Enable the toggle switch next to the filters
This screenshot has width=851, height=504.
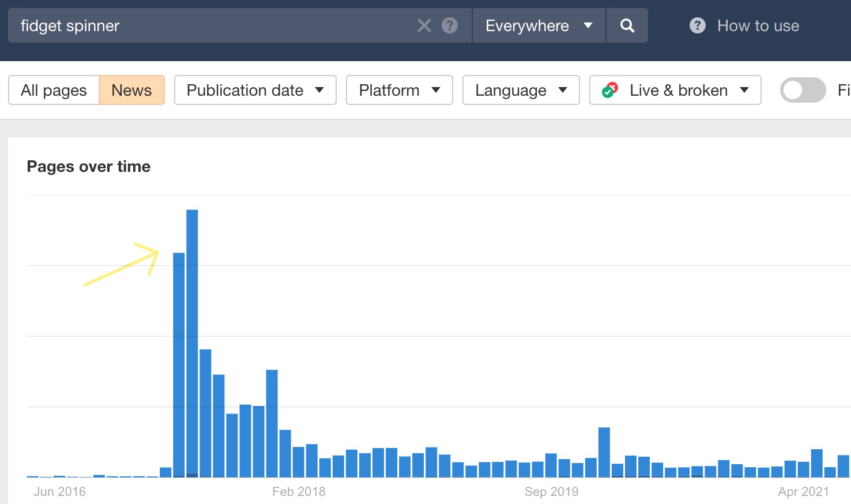coord(803,90)
